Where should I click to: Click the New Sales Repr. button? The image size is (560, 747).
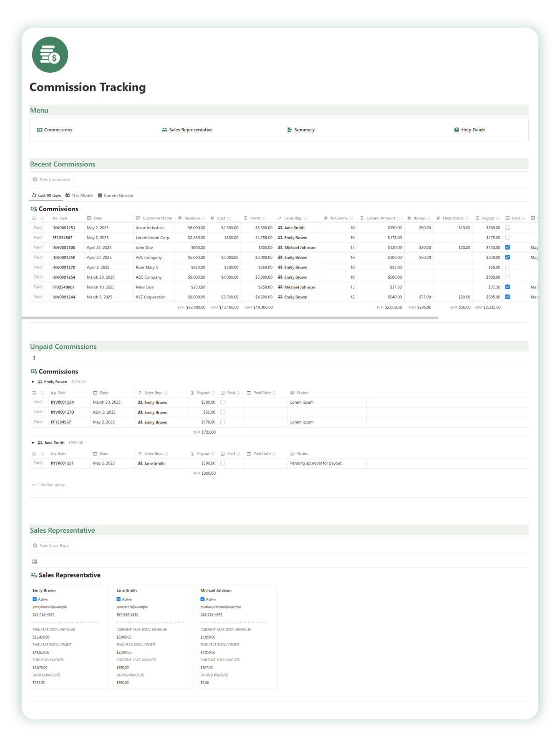[51, 545]
